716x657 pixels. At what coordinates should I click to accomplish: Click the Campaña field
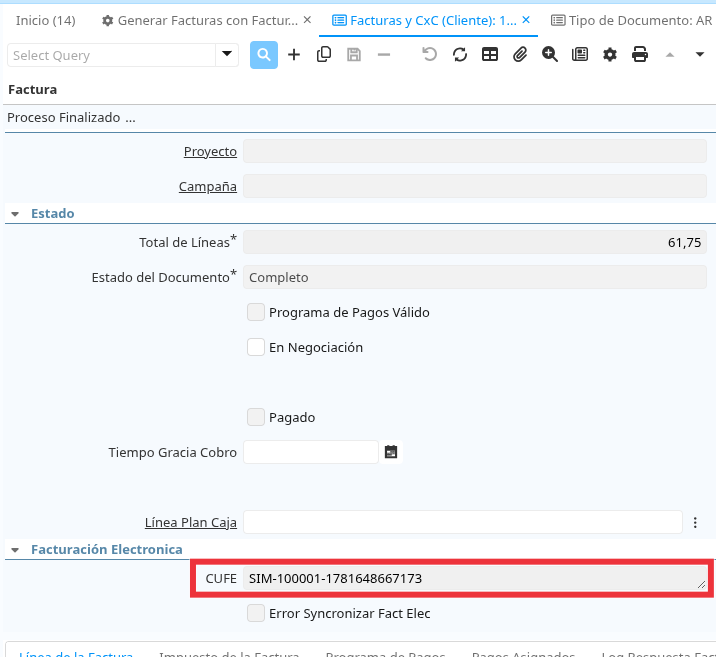coord(475,186)
